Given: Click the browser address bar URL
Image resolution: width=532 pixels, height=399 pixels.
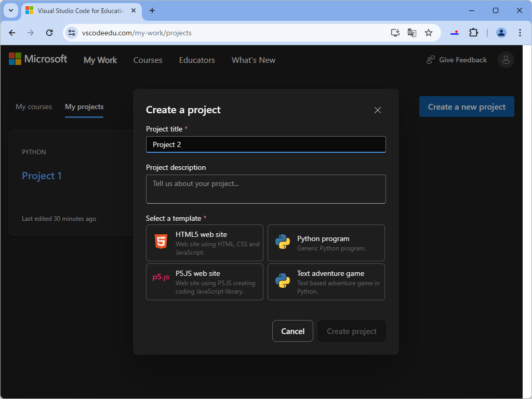Looking at the screenshot, I should [x=137, y=33].
